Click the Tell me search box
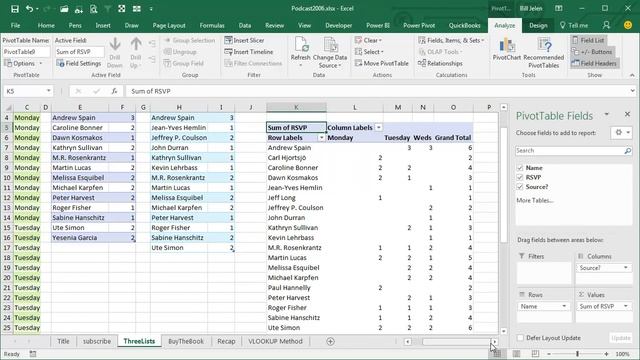 [574, 25]
